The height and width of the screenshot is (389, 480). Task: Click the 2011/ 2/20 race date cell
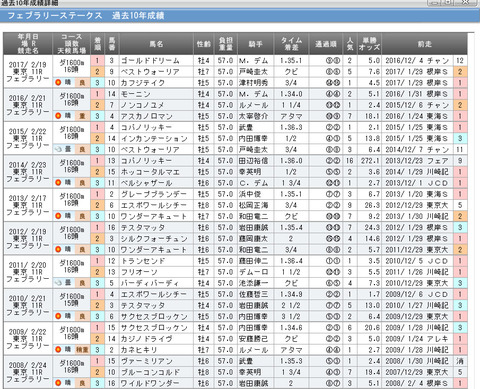coord(28,272)
